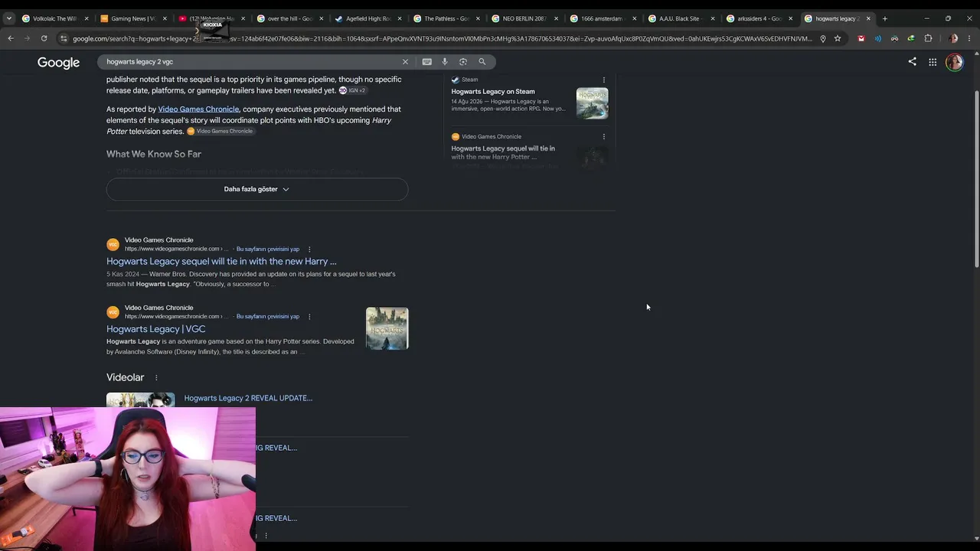The image size is (980, 551).
Task: Switch to the Agefield High tab
Action: point(368,18)
